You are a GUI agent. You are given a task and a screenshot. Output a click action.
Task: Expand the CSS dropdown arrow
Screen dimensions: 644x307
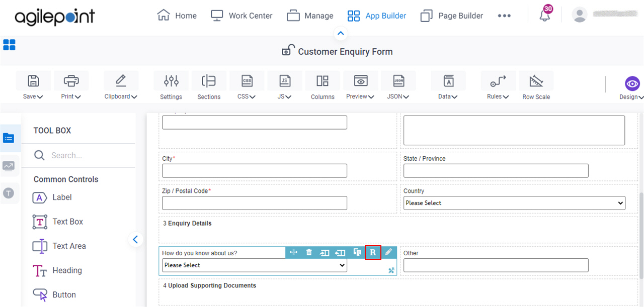point(253,96)
